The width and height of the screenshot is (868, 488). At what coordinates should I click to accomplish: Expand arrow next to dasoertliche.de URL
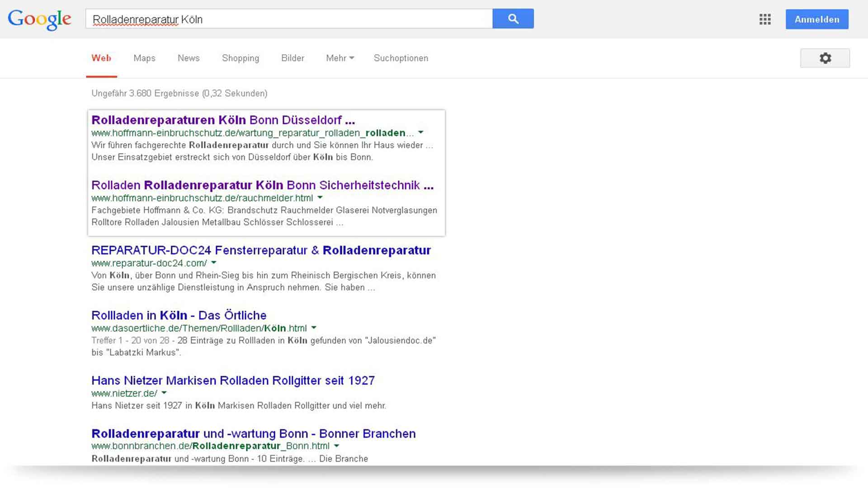tap(314, 328)
